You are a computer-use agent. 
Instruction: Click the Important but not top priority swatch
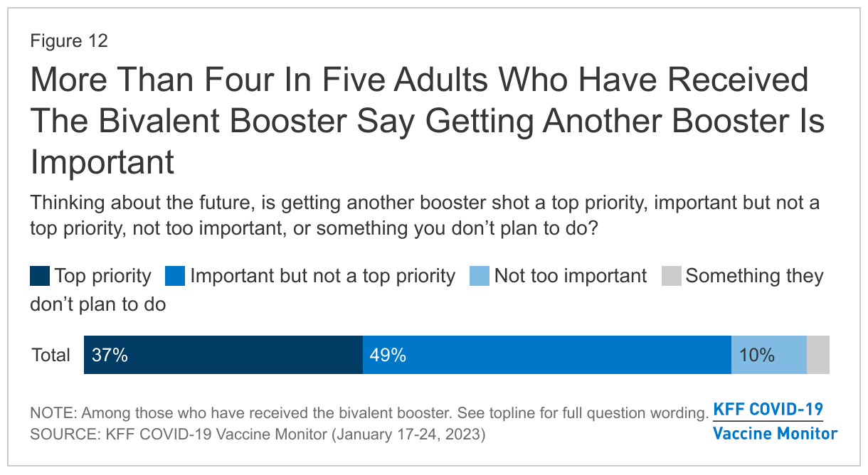(175, 276)
